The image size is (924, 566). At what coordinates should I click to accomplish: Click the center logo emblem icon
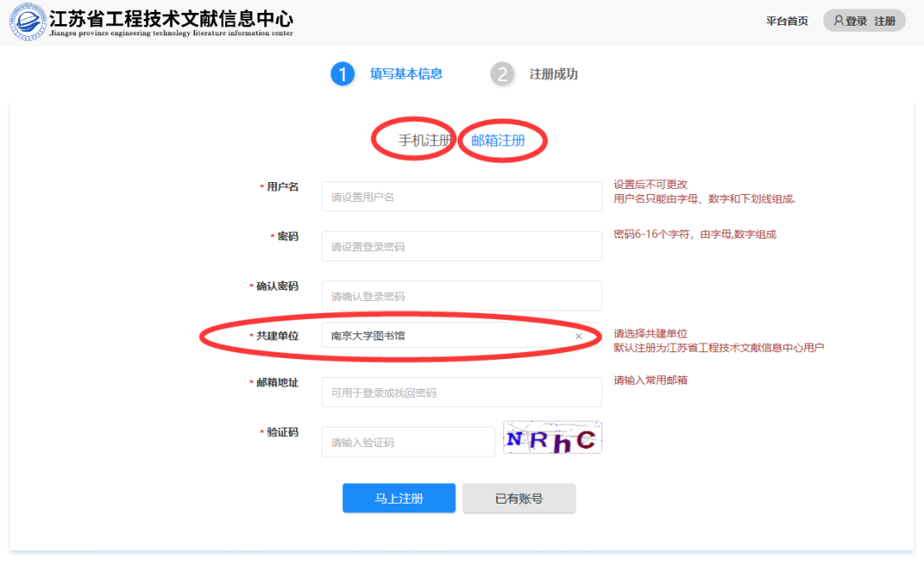point(27,22)
